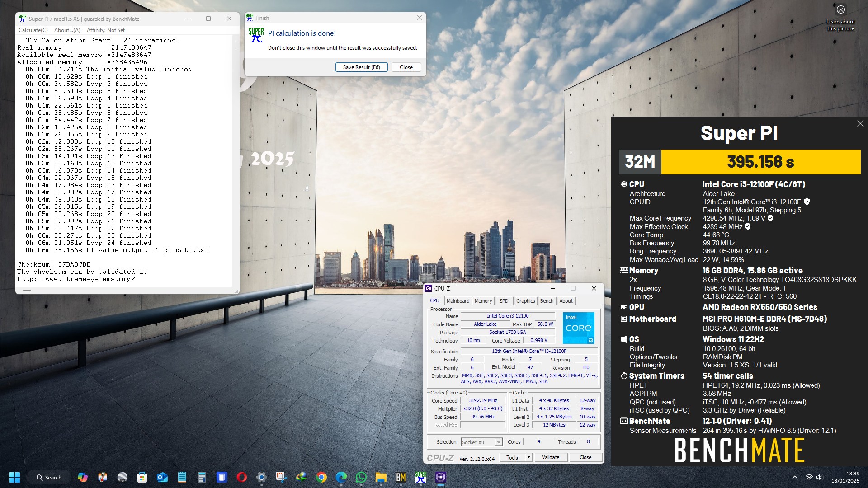Click the Intel Core i3 logo in CPU-Z
868x488 pixels.
tap(579, 328)
